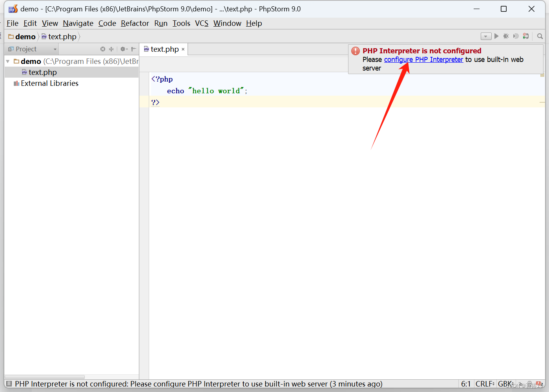Collapse the demo project folder
This screenshot has width=549, height=392.
click(x=8, y=61)
